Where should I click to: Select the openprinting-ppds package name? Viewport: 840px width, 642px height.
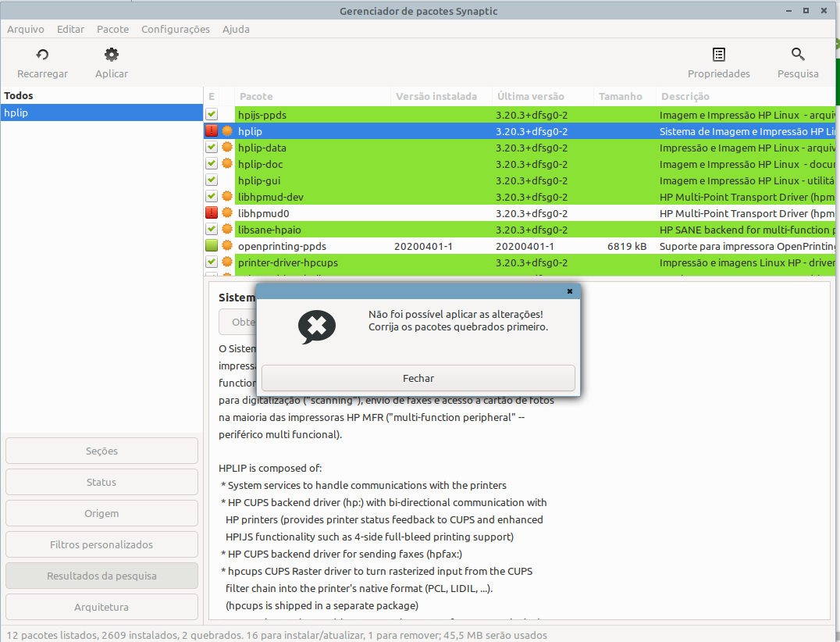[282, 247]
